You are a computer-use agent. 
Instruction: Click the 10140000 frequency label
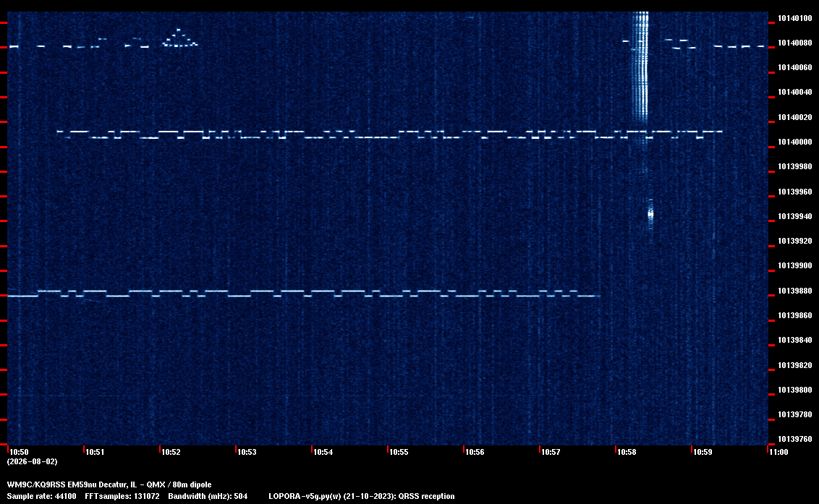pos(795,142)
